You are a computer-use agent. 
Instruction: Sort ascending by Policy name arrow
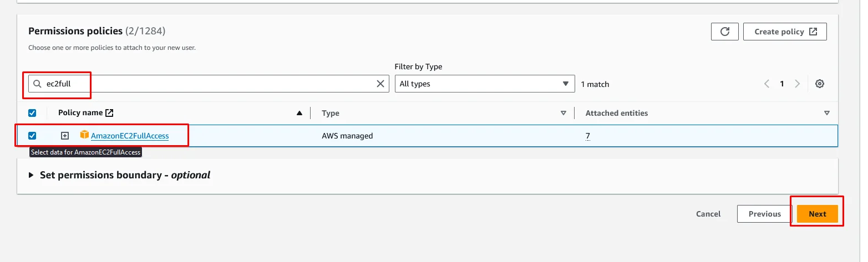(300, 113)
